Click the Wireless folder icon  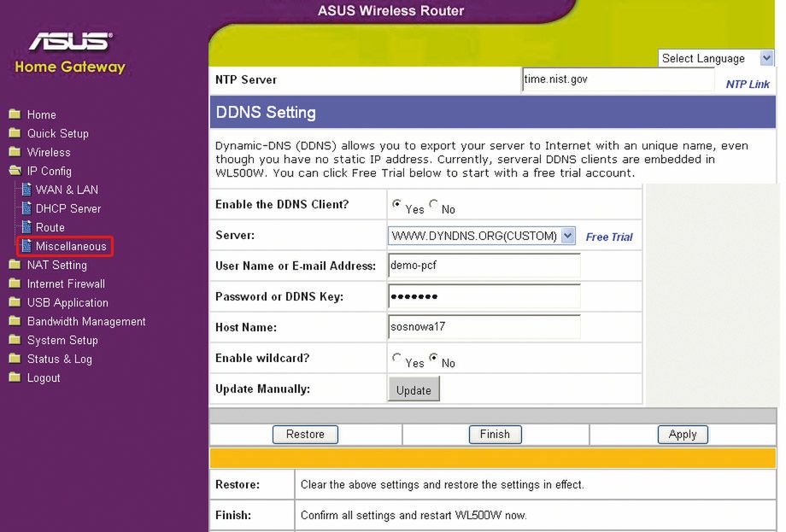(x=15, y=152)
